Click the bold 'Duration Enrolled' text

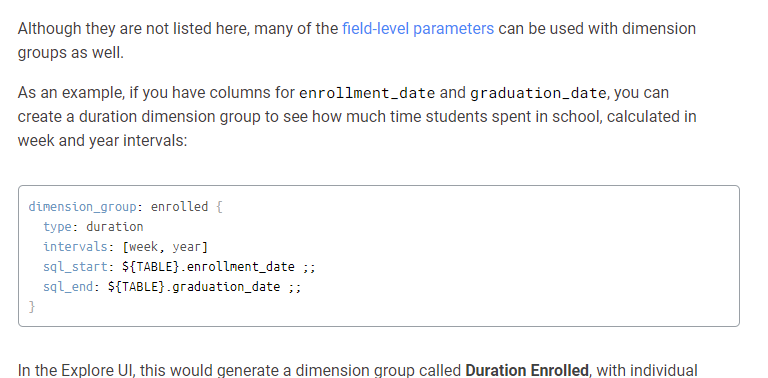527,370
